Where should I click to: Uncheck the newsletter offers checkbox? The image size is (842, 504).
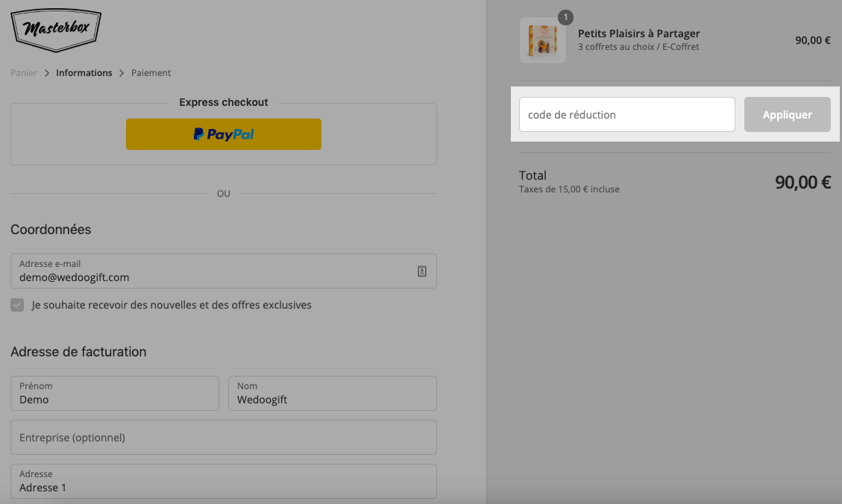pyautogui.click(x=17, y=305)
